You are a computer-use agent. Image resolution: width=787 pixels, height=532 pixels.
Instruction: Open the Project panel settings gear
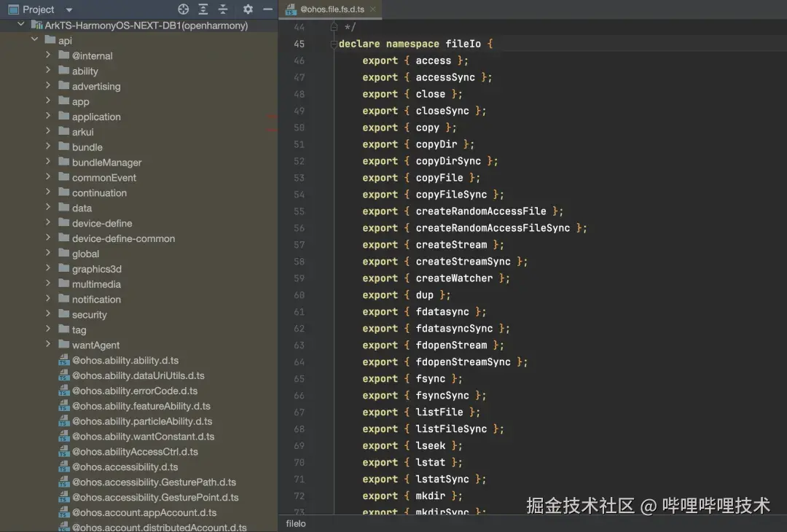click(248, 9)
